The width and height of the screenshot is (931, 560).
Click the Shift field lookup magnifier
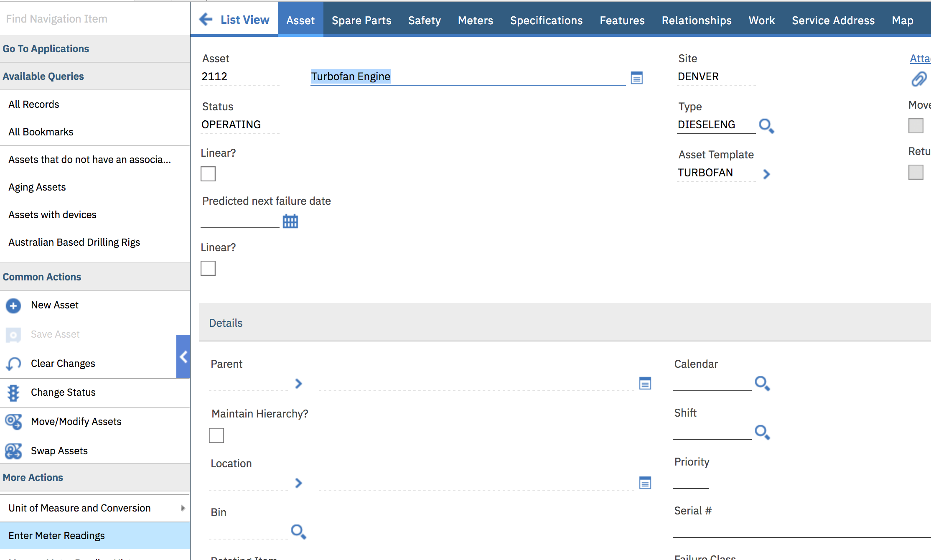point(762,432)
